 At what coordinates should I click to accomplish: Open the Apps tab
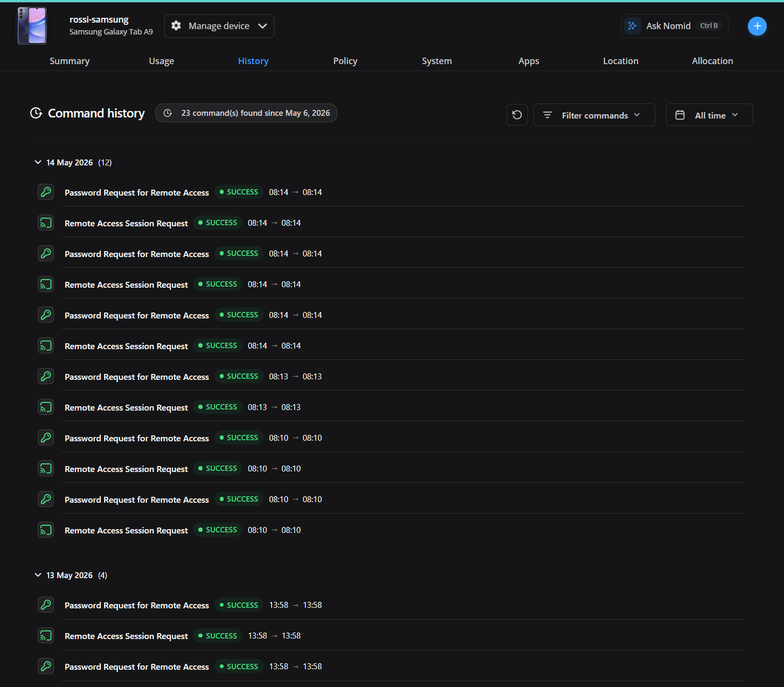point(529,61)
